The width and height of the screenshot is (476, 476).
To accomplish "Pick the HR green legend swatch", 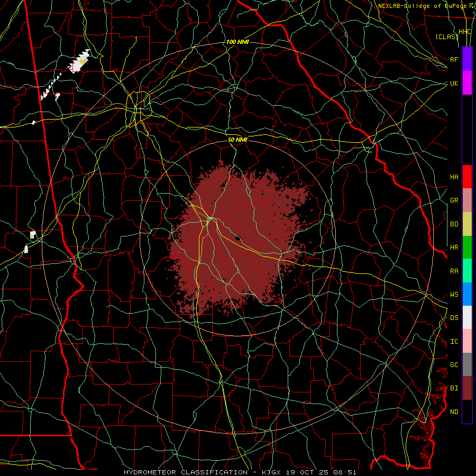I will (x=467, y=248).
